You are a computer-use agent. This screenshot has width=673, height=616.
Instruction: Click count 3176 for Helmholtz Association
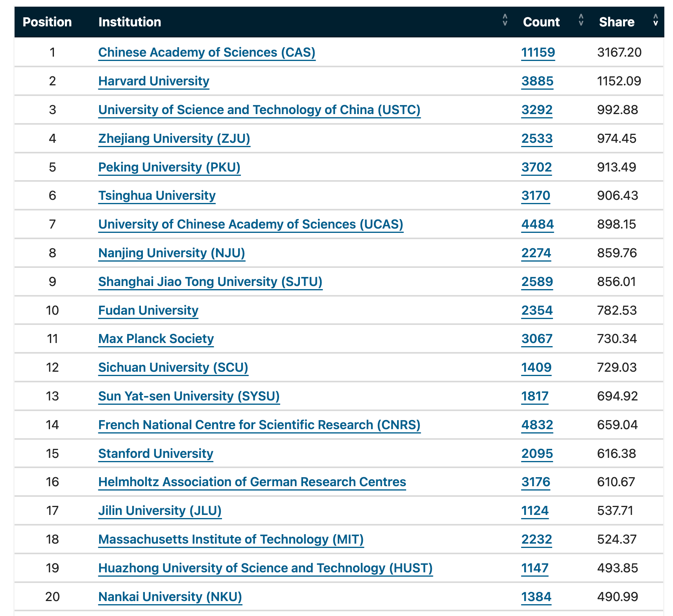536,482
